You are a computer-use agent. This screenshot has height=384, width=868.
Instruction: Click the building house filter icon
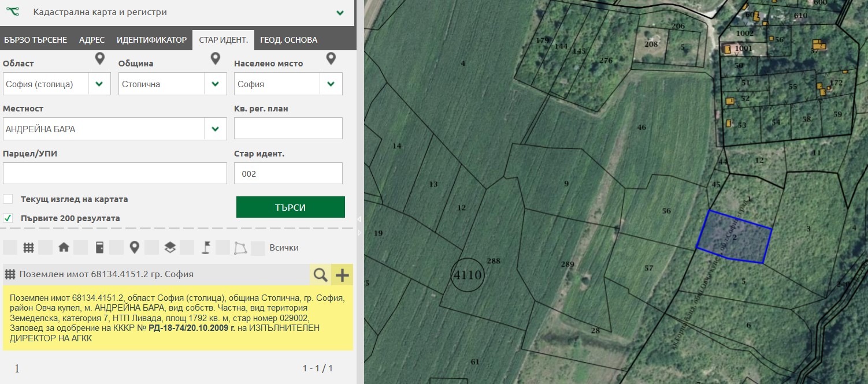point(64,248)
